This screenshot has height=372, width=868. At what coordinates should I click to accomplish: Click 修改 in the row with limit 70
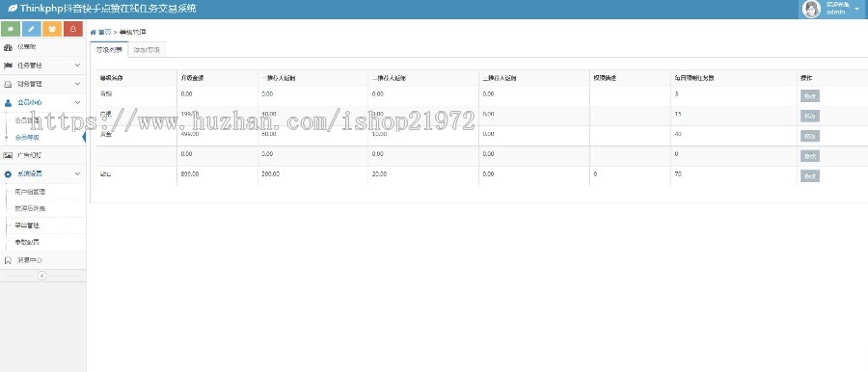(809, 176)
